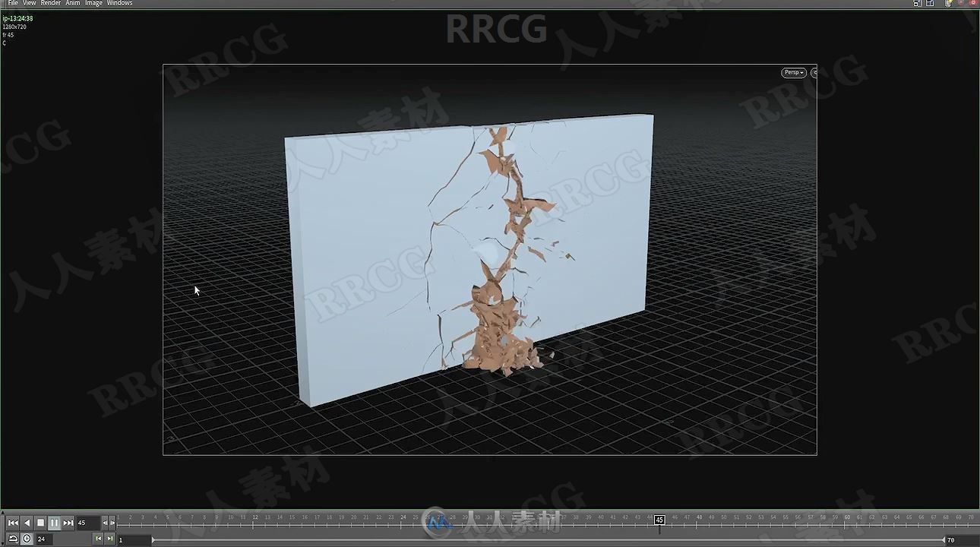Viewport: 980px width, 547px height.
Task: Click the pause playback button
Action: pyautogui.click(x=54, y=523)
